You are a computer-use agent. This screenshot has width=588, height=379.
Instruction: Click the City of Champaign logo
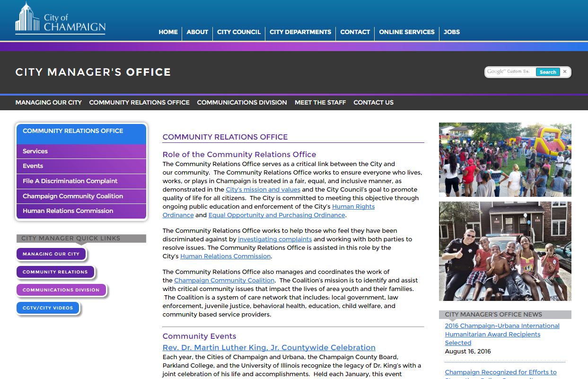coord(60,19)
